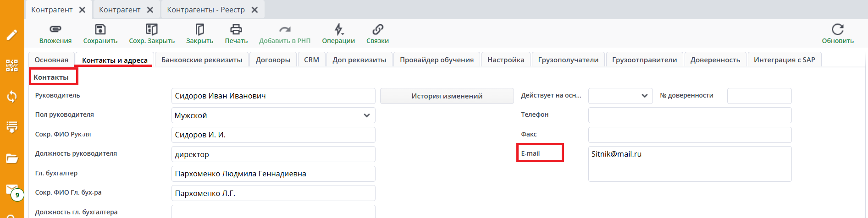Open the Операции lightning icon
Viewport: 868px width, 218px height.
point(338,29)
